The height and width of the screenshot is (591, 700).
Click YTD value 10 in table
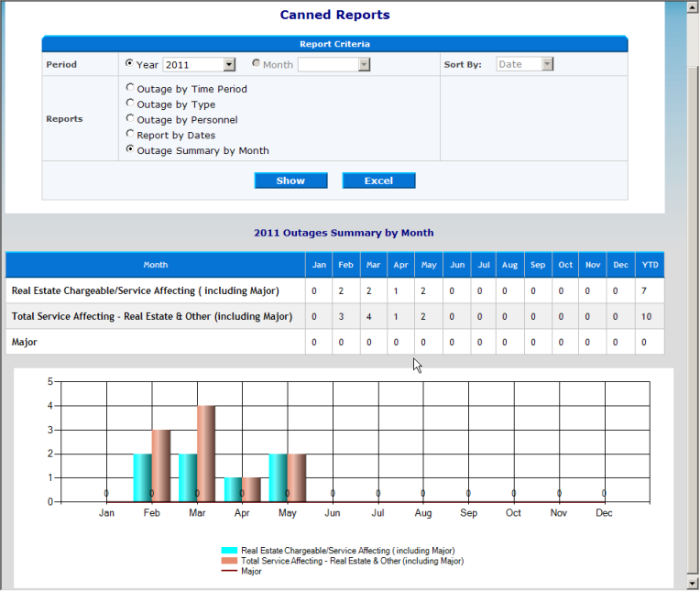(647, 316)
